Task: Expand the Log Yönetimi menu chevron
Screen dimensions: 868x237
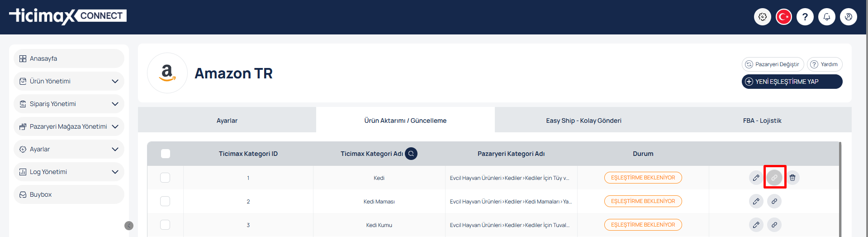Action: coord(115,172)
